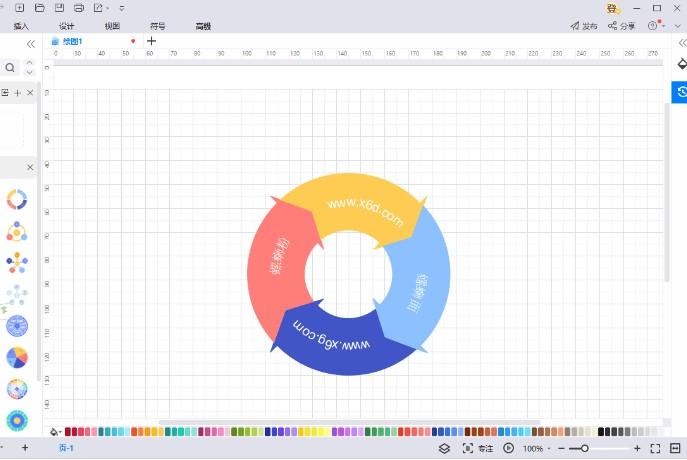This screenshot has height=460, width=687.
Task: Open the fill style icon on the right sidebar
Action: pos(680,63)
